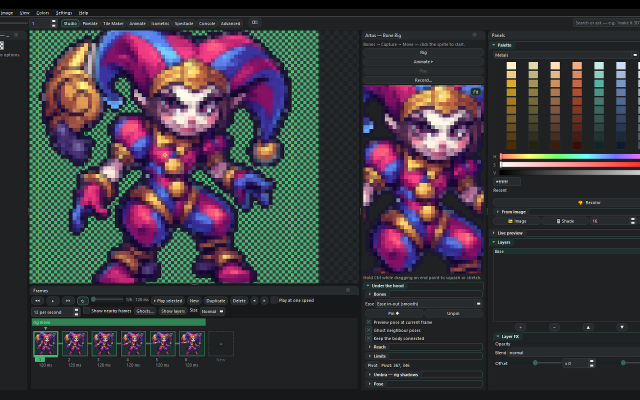Enable Play at one speed checkbox
The width and height of the screenshot is (640, 400).
pyautogui.click(x=274, y=300)
